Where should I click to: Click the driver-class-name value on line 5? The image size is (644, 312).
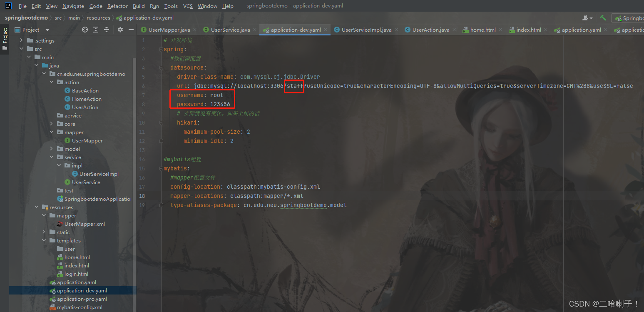(x=280, y=77)
